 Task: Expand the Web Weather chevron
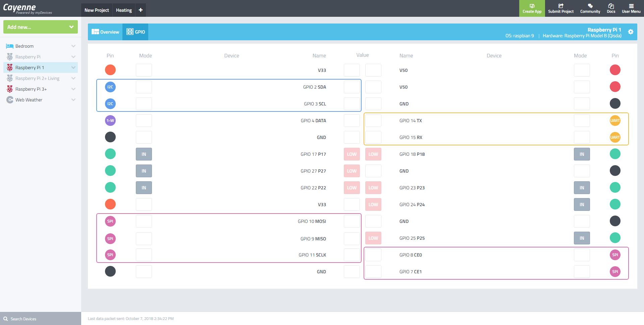click(x=73, y=100)
